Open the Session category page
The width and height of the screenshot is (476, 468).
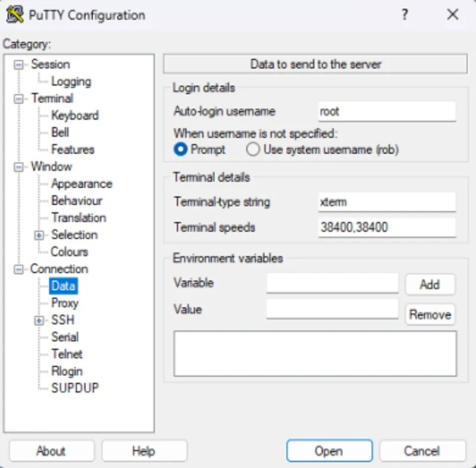click(x=51, y=64)
